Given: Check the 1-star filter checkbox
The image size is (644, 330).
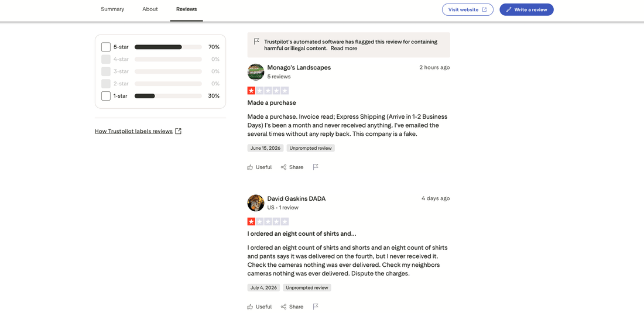Looking at the screenshot, I should (x=106, y=96).
